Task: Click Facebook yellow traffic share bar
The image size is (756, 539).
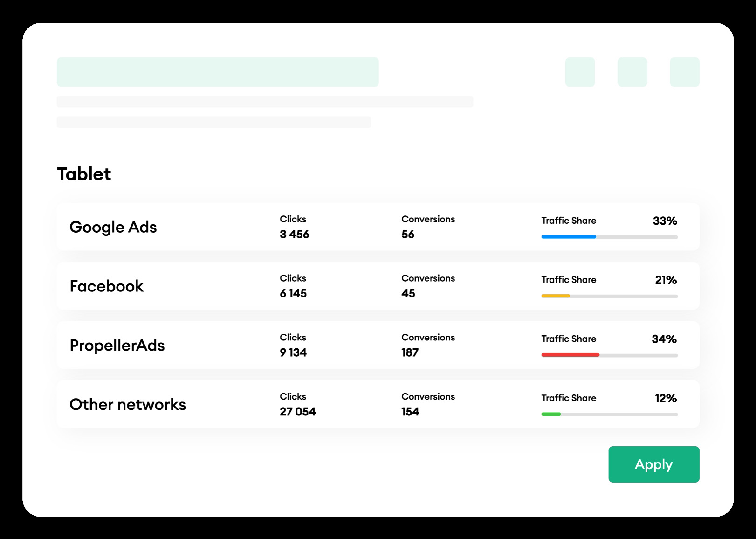Action: pyautogui.click(x=556, y=296)
